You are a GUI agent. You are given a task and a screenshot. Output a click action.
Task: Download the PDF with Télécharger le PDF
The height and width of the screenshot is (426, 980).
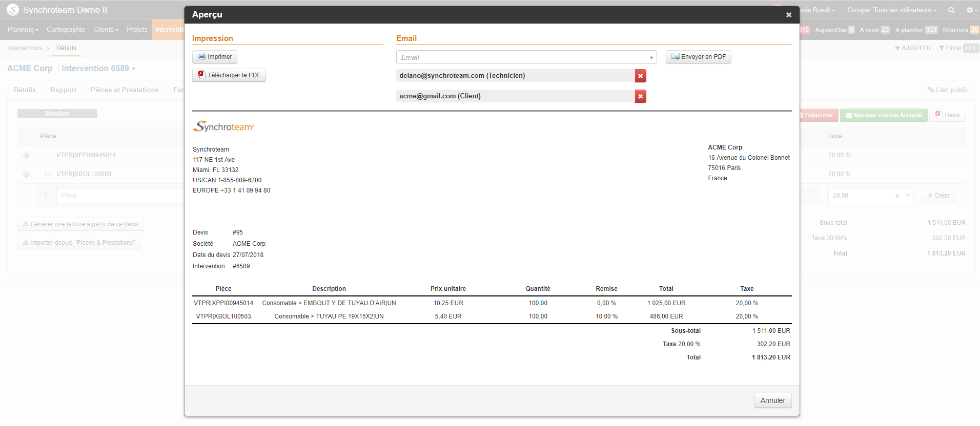click(x=229, y=75)
